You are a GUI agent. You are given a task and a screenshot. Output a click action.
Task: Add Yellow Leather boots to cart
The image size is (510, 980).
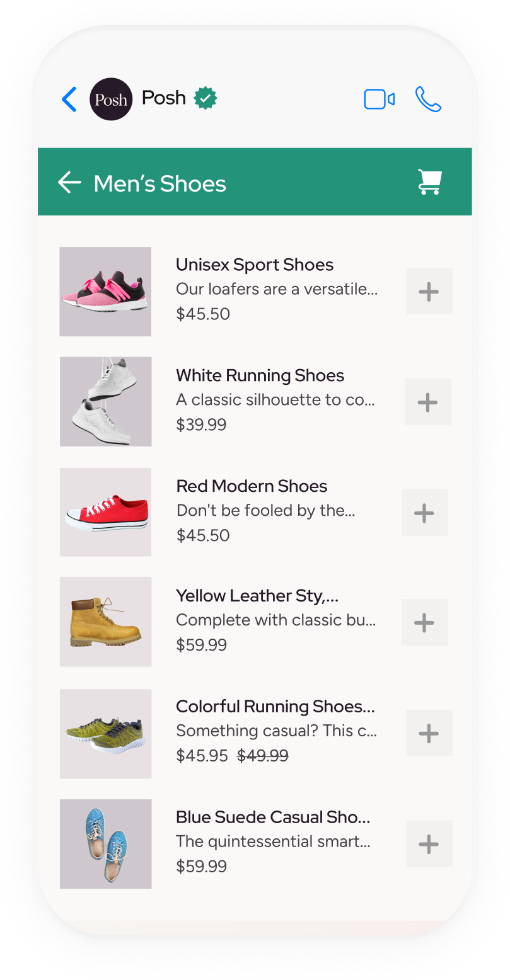424,622
